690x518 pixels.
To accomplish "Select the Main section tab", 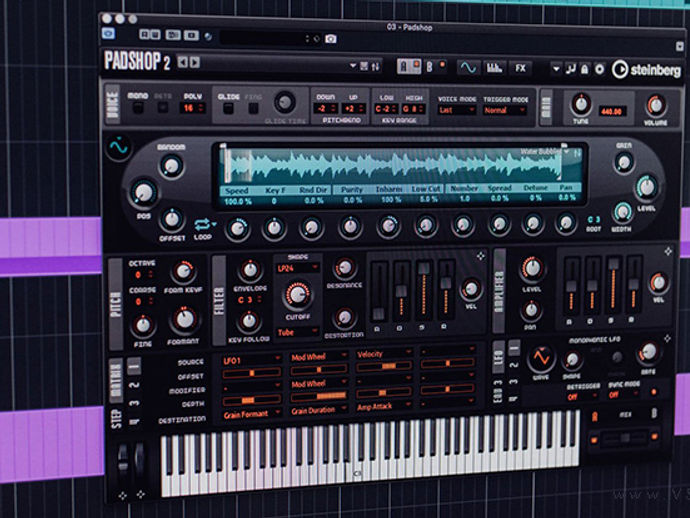I will tap(546, 107).
